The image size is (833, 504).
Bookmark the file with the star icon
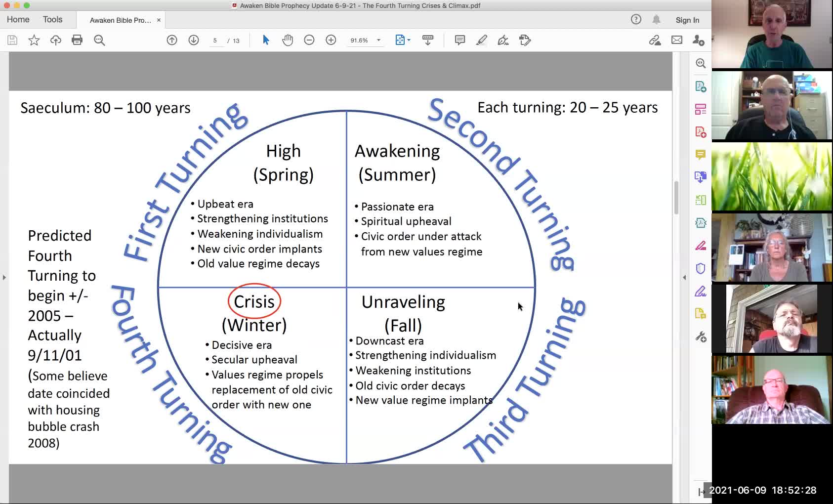[34, 40]
